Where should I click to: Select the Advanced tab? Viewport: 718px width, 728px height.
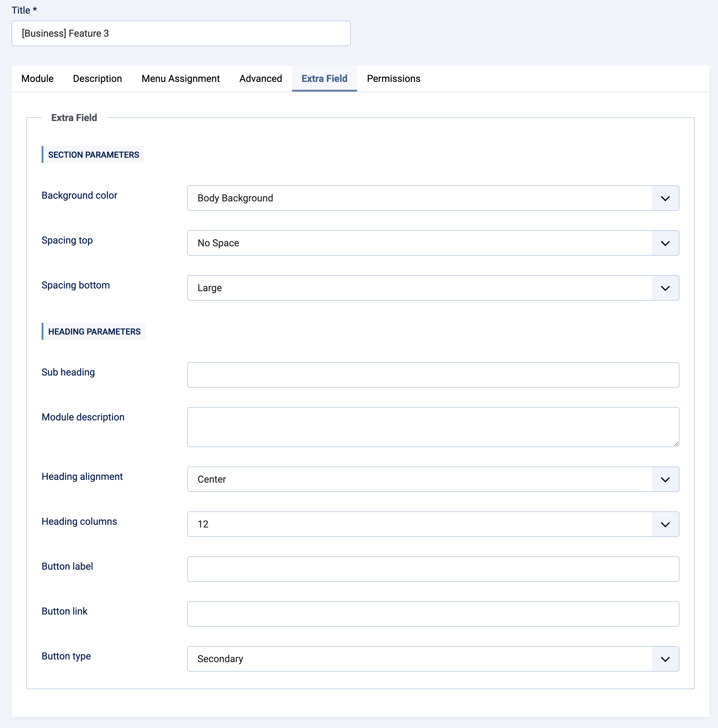[x=260, y=78]
